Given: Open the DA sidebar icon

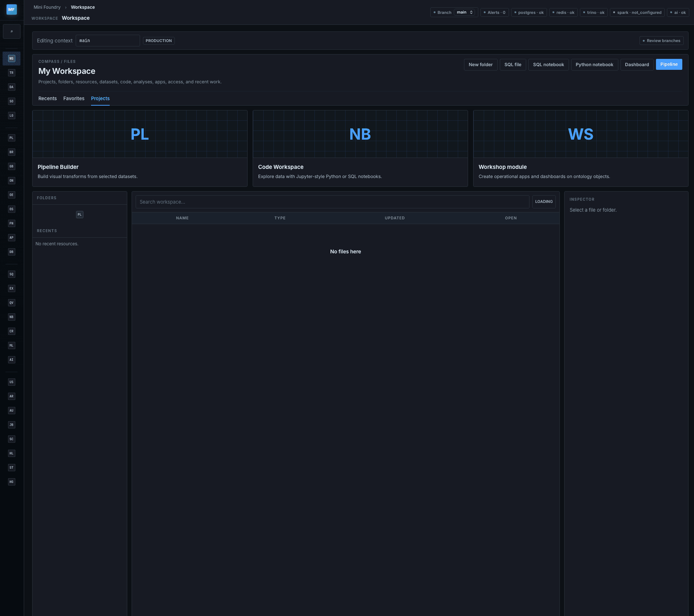Looking at the screenshot, I should pyautogui.click(x=11, y=87).
